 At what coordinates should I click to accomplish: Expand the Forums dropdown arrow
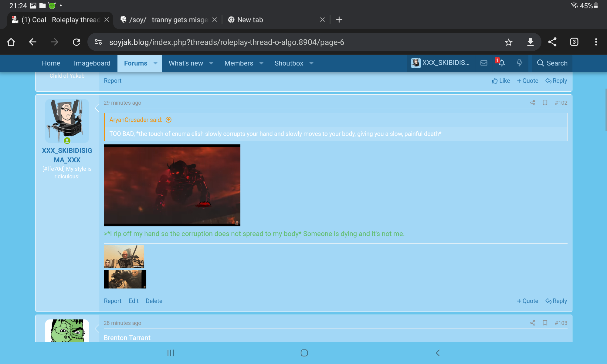[155, 63]
